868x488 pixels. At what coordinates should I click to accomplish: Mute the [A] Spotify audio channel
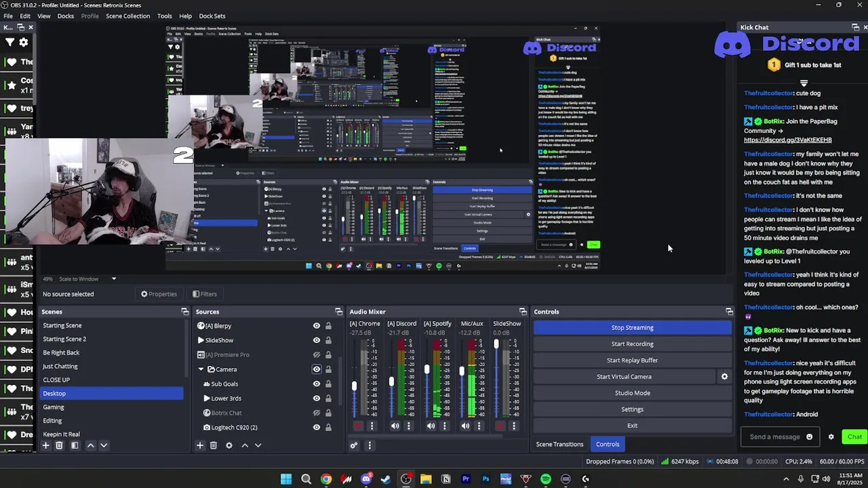pos(431,426)
